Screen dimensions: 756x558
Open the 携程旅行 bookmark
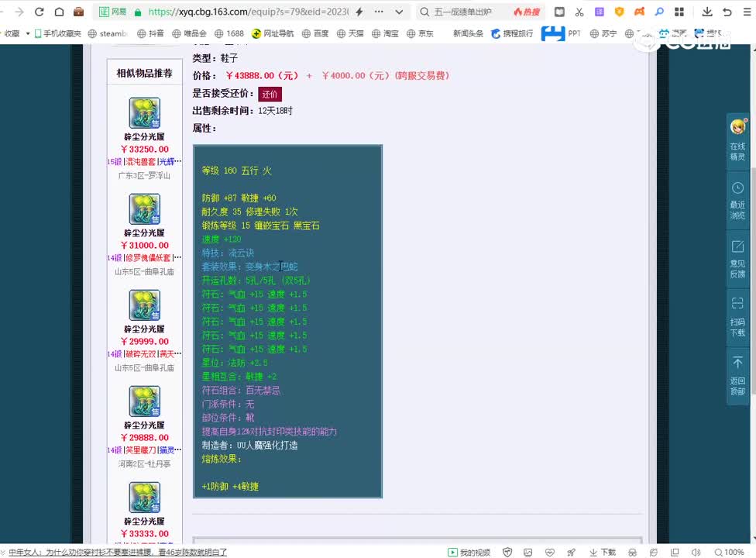click(x=512, y=33)
